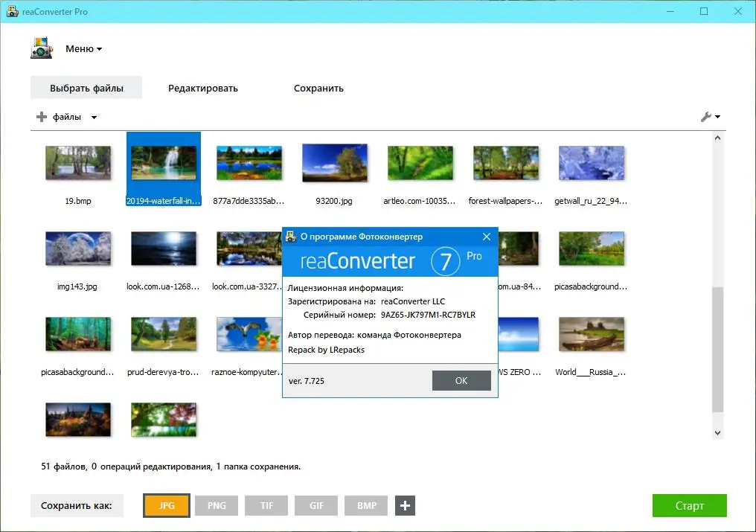This screenshot has height=532, width=756.
Task: Click the black plus to add another output format
Action: 405,505
